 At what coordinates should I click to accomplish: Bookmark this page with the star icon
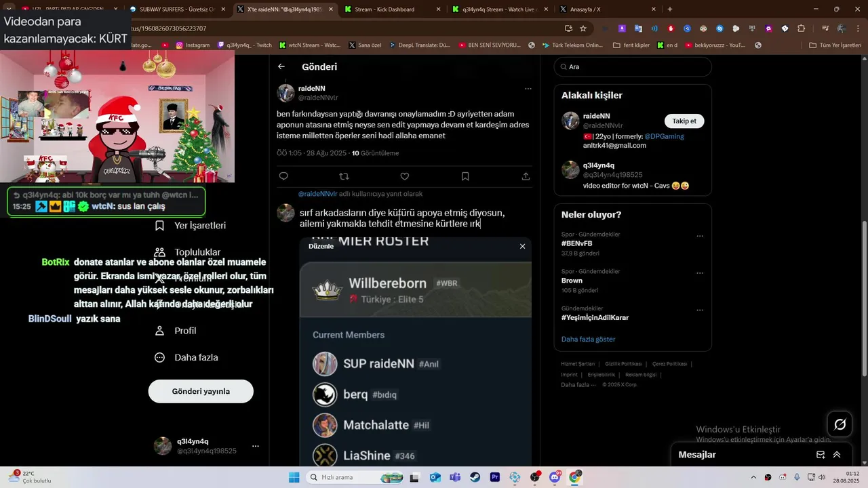pyautogui.click(x=583, y=28)
